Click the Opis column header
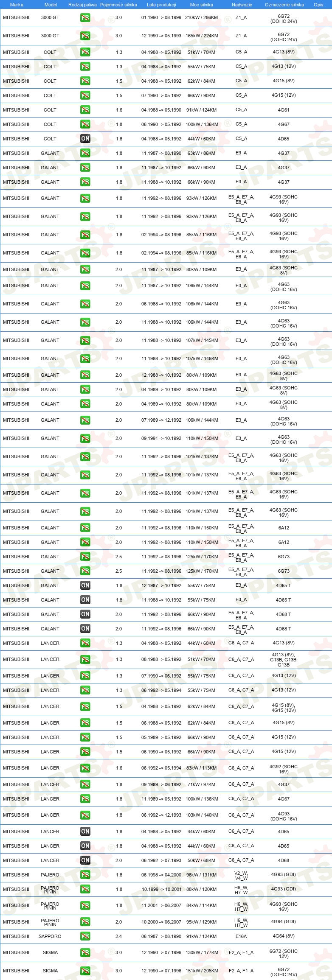This screenshot has width=332, height=980. (318, 5)
